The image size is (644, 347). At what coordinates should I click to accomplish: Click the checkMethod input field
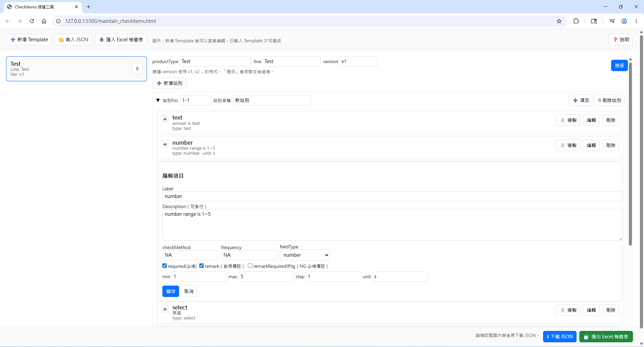[x=190, y=255]
